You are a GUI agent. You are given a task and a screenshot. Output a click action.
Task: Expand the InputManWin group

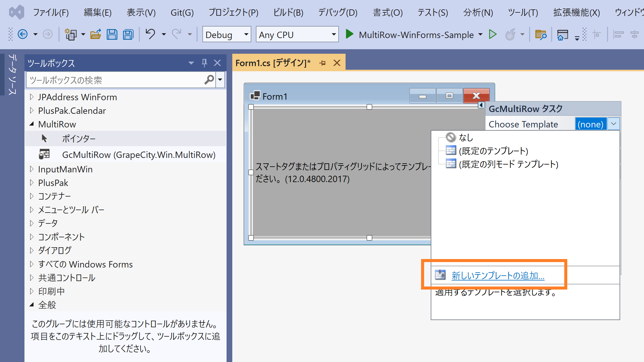[32, 169]
